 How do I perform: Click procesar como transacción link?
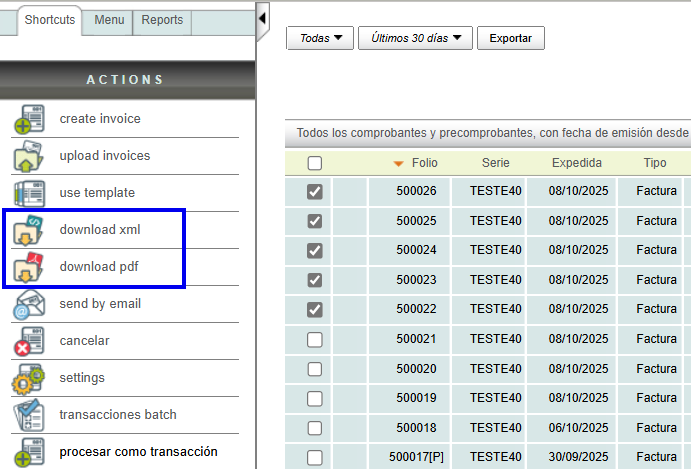point(138,452)
